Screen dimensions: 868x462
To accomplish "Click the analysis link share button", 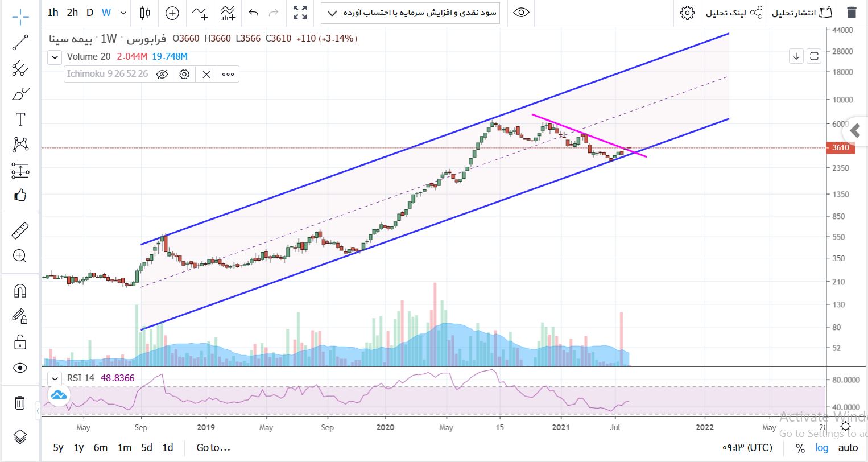I will click(734, 13).
